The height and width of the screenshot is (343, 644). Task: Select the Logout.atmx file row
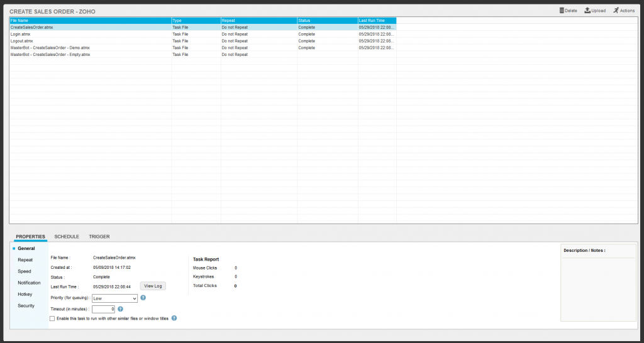coord(203,41)
